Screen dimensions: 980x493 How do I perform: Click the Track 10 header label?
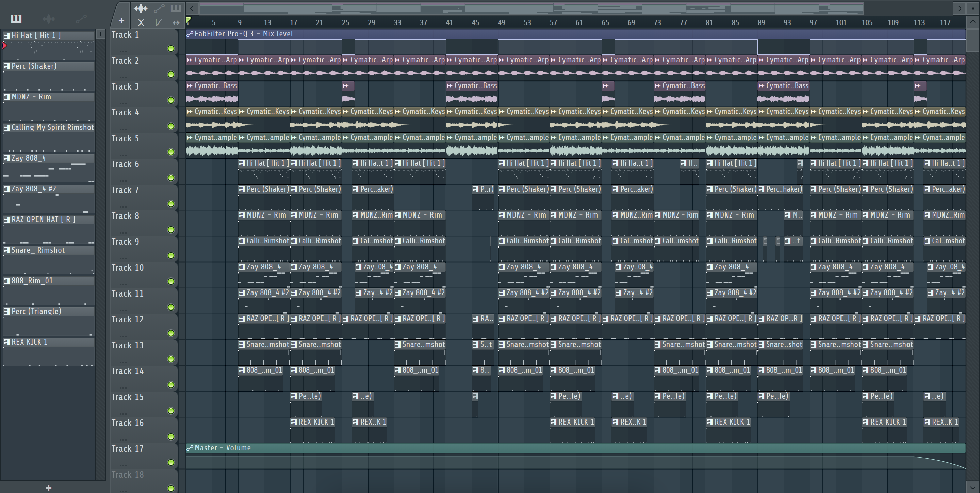click(128, 268)
